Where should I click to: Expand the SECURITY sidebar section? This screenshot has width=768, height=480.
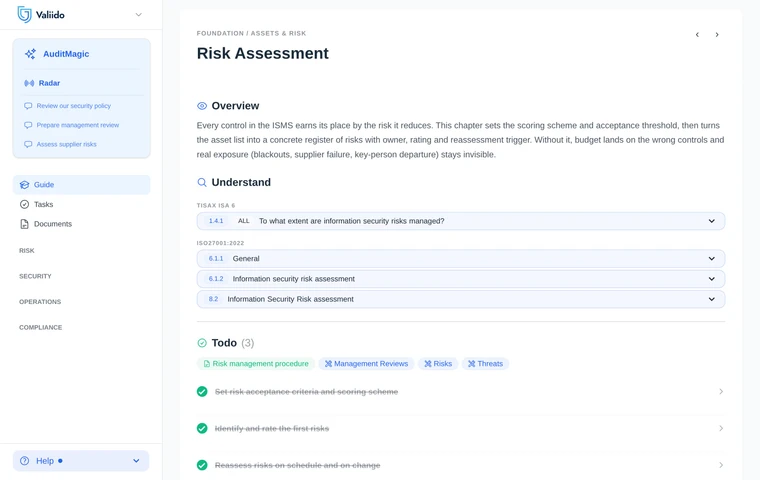tap(35, 276)
